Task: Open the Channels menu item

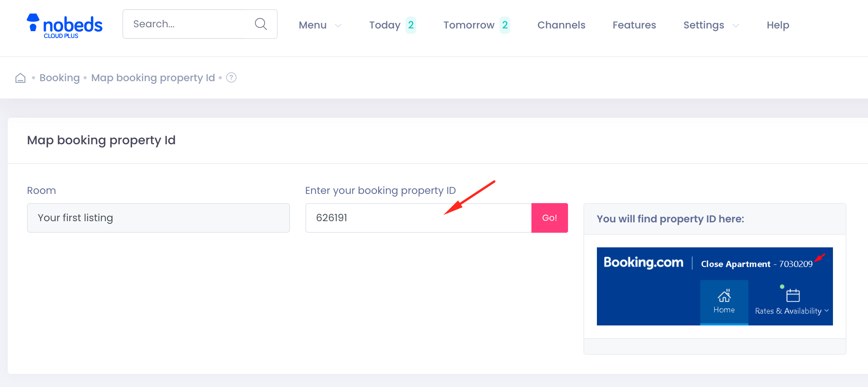Action: (561, 25)
